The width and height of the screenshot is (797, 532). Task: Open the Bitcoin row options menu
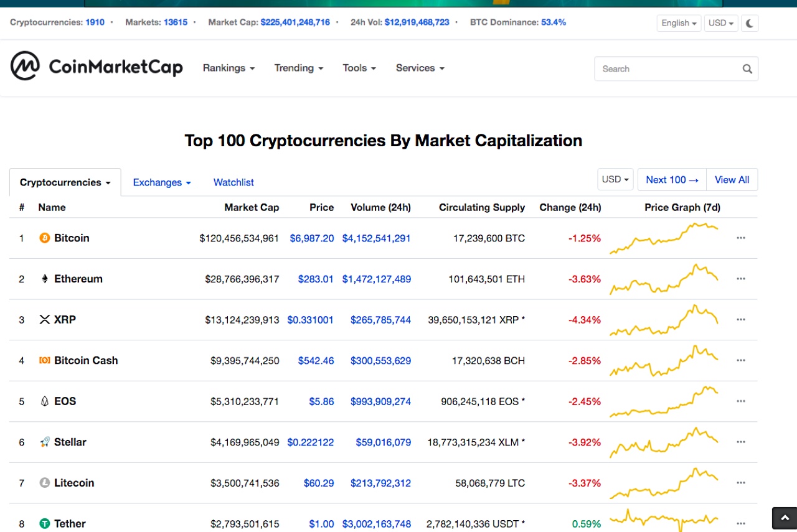(x=740, y=238)
